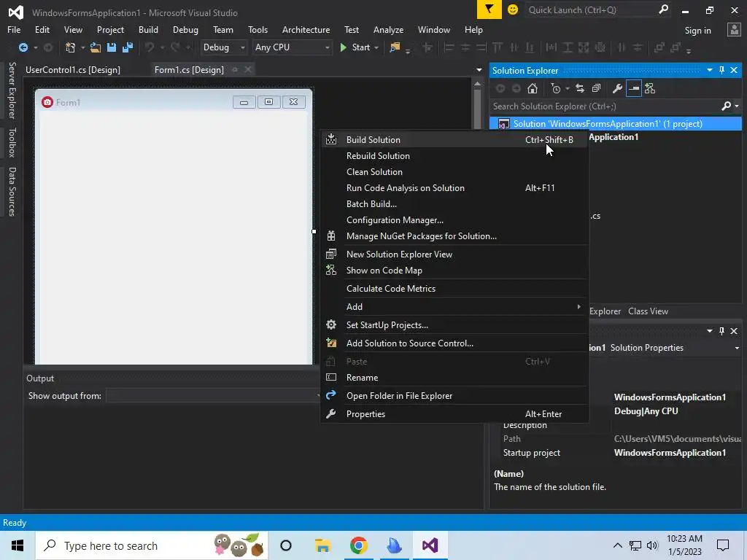Viewport: 747px width, 560px height.
Task: Click the New Project toolbar icon
Action: [71, 47]
